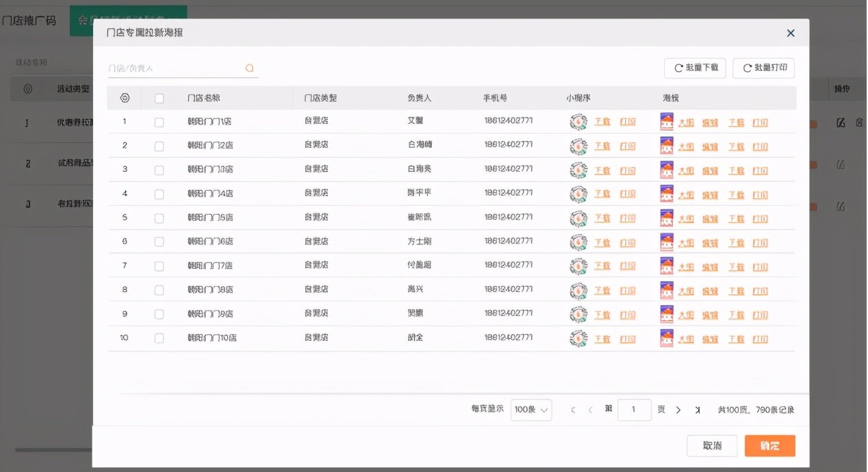
Task: Check the checkbox for store row 10
Action: coord(159,338)
